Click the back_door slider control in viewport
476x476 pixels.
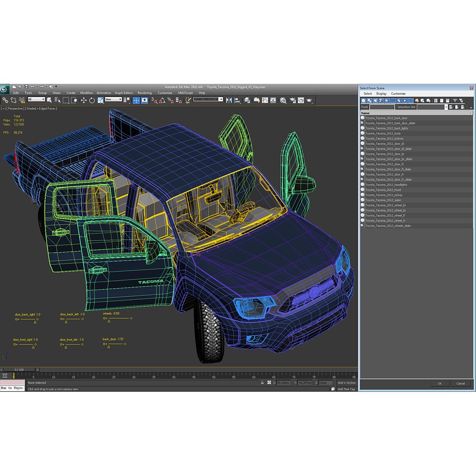[115, 344]
